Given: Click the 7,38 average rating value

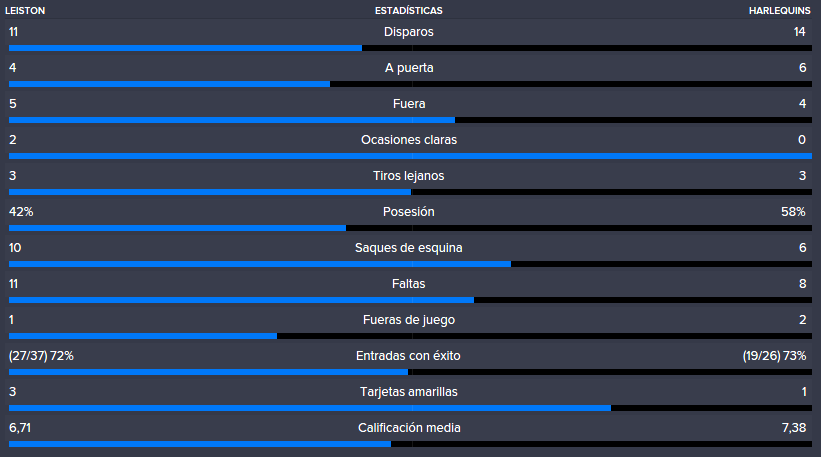Looking at the screenshot, I should coord(794,428).
